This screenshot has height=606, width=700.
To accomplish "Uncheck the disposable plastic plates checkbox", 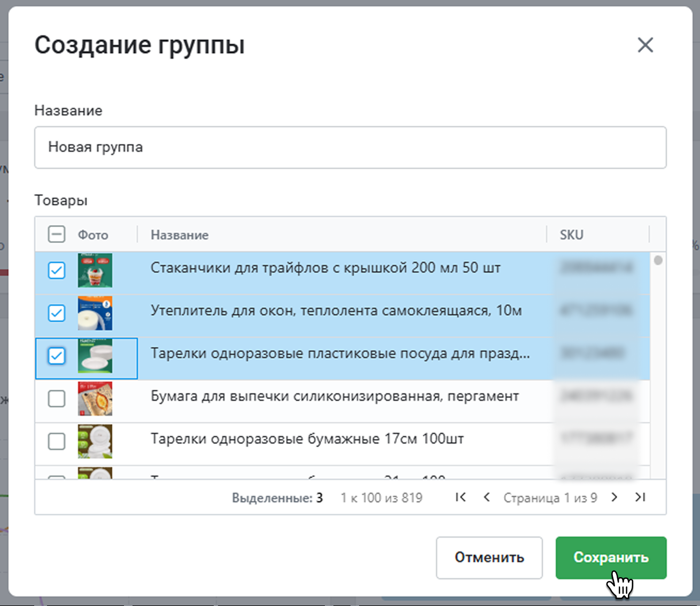I will (x=57, y=356).
